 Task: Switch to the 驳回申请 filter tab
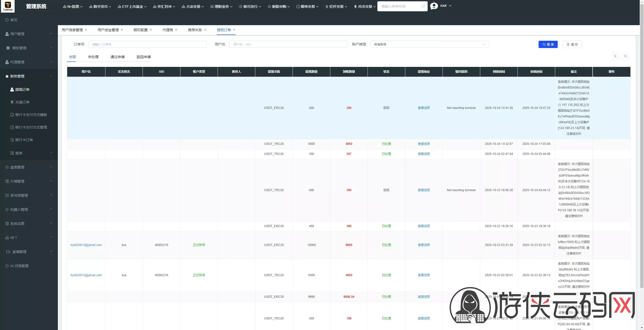point(144,57)
